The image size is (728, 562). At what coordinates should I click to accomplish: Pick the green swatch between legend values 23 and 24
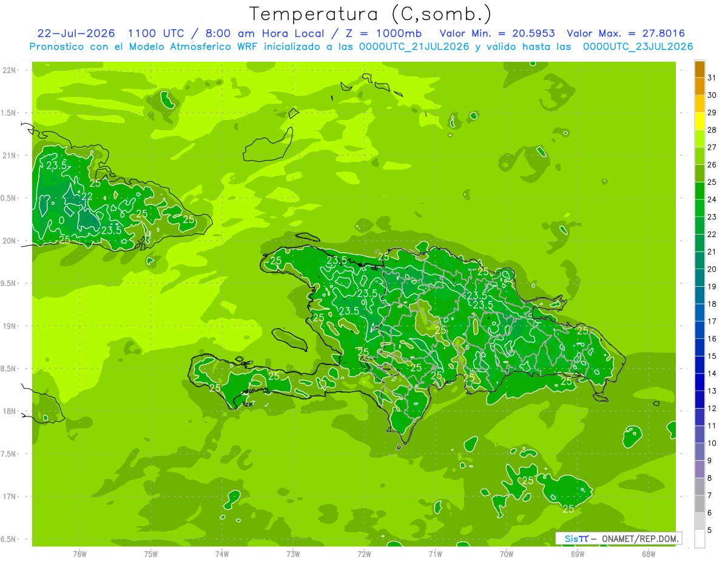click(699, 208)
